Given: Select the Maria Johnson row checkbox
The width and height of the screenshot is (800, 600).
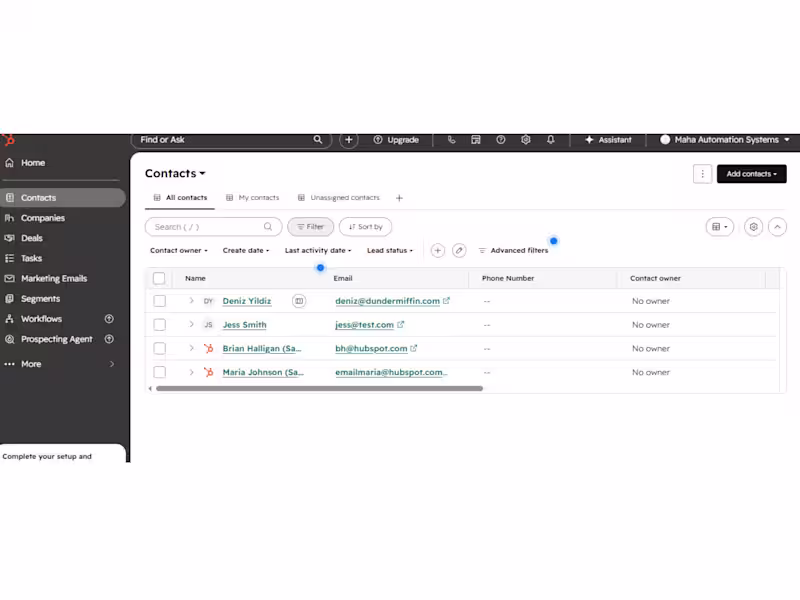Looking at the screenshot, I should pos(159,372).
